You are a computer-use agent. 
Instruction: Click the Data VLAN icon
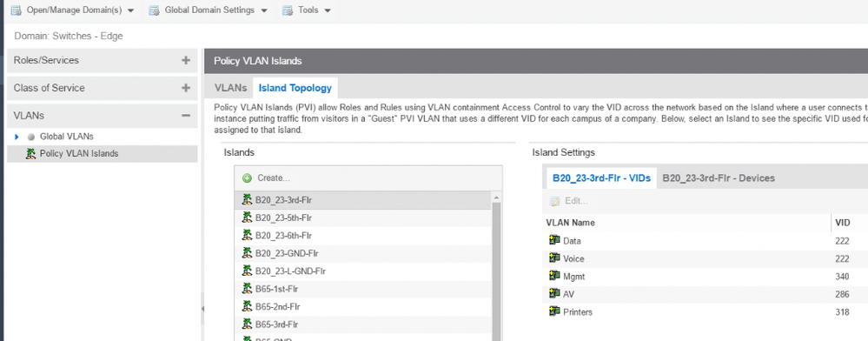tap(554, 240)
